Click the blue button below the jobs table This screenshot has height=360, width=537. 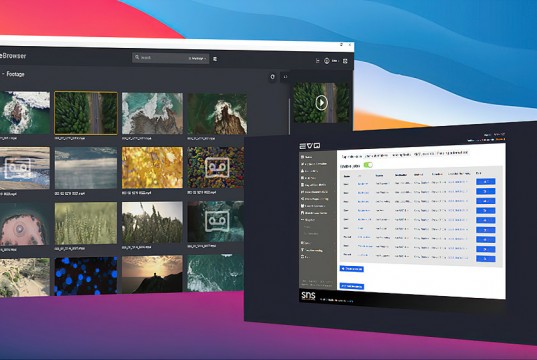pos(351,269)
